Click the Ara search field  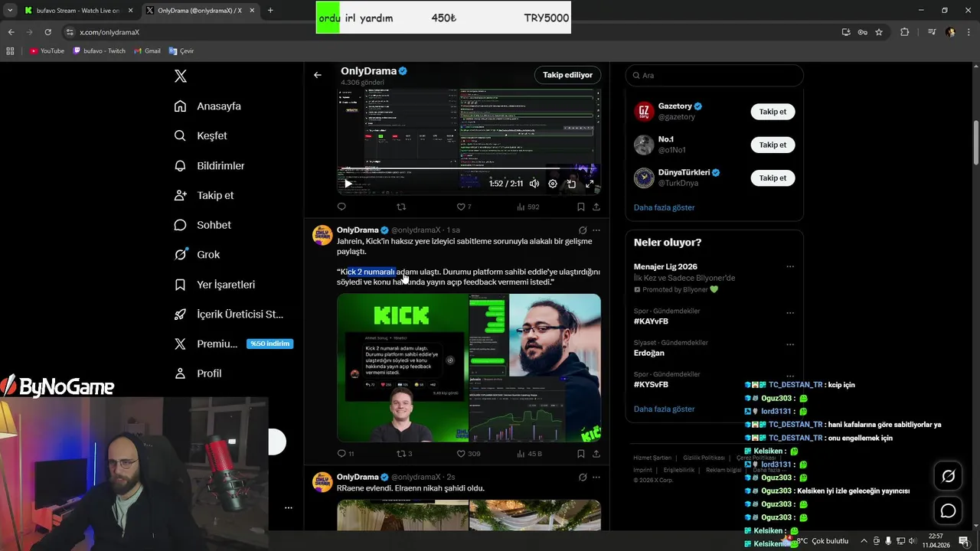(x=714, y=76)
